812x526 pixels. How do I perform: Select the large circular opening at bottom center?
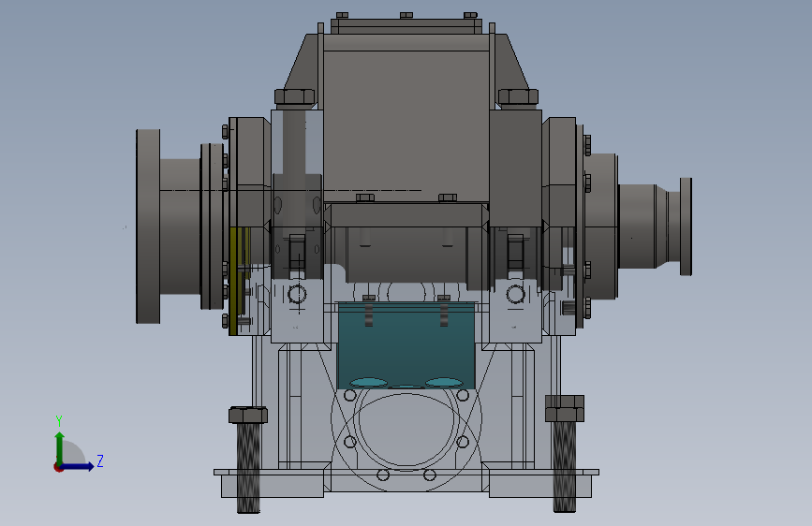click(x=406, y=430)
